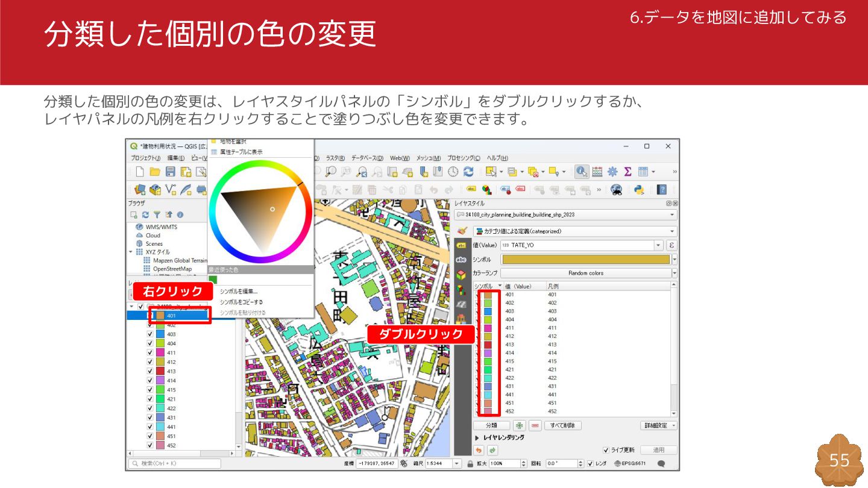
Task: Open the TATE_YO value field dropdown
Action: pyautogui.click(x=658, y=245)
